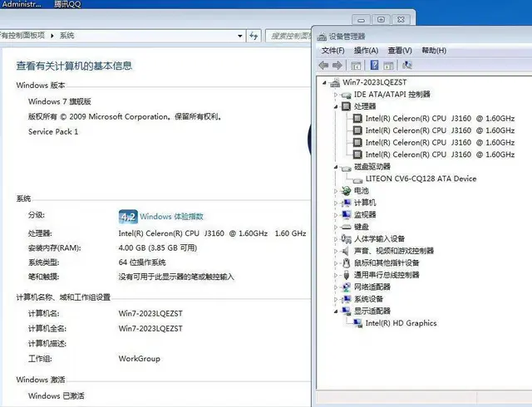Click the forward arrow in Device Manager toolbar
The width and height of the screenshot is (532, 407).
(x=337, y=65)
